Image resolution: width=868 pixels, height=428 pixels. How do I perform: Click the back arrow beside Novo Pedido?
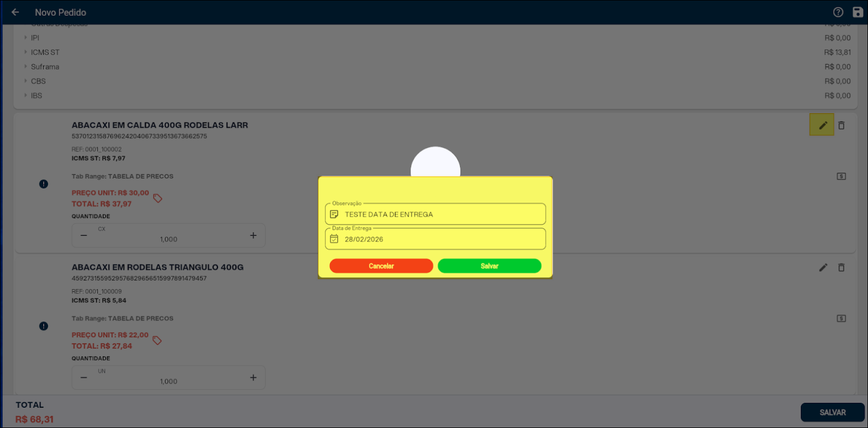[x=15, y=12]
